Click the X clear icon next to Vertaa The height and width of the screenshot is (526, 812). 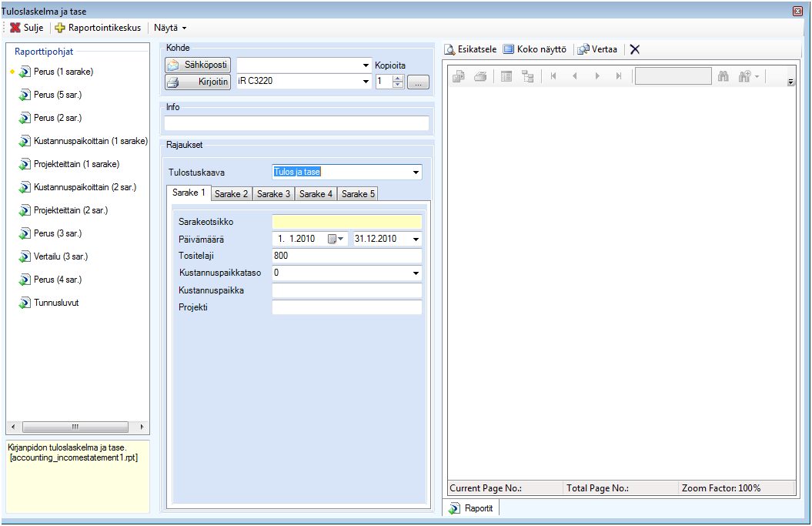click(635, 49)
